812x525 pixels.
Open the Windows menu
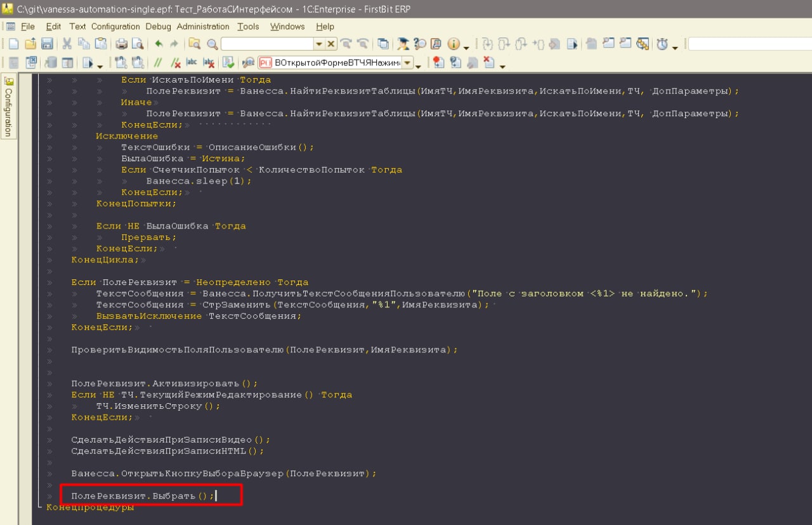tap(287, 27)
